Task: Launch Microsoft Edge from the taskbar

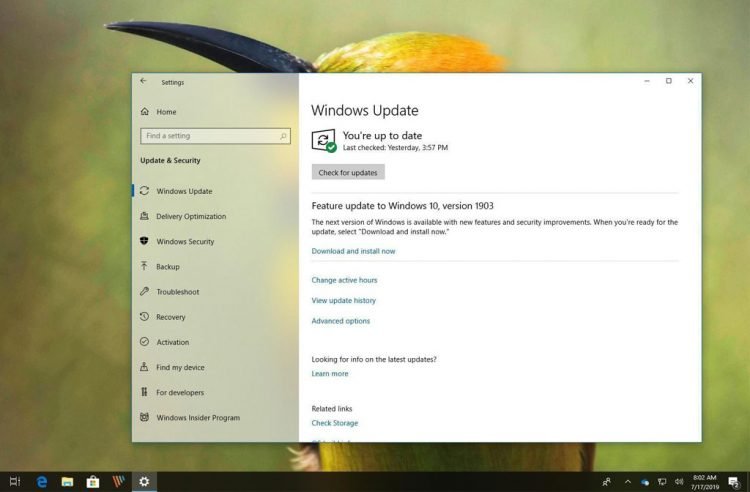Action: [x=42, y=482]
